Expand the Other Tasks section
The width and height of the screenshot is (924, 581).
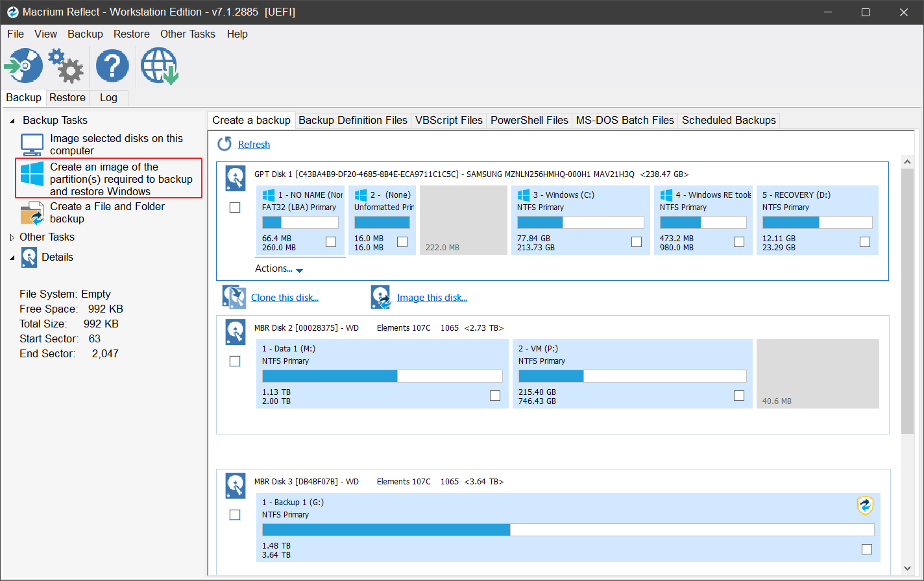tap(12, 237)
